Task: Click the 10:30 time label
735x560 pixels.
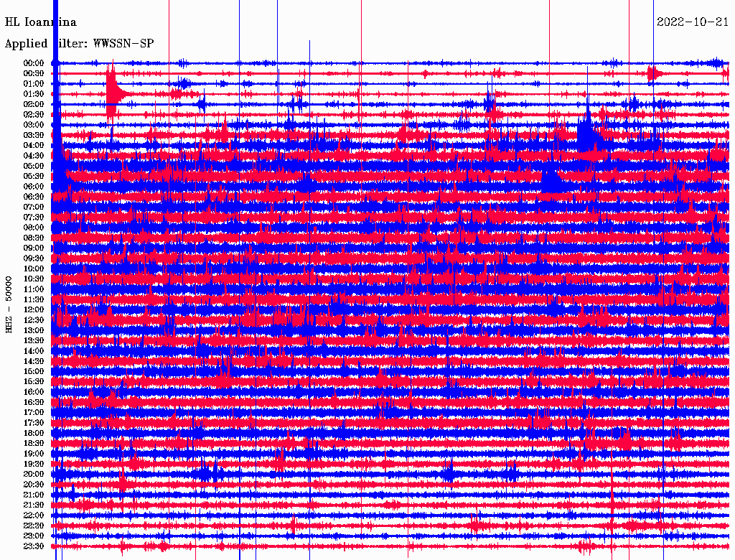Action: 34,279
